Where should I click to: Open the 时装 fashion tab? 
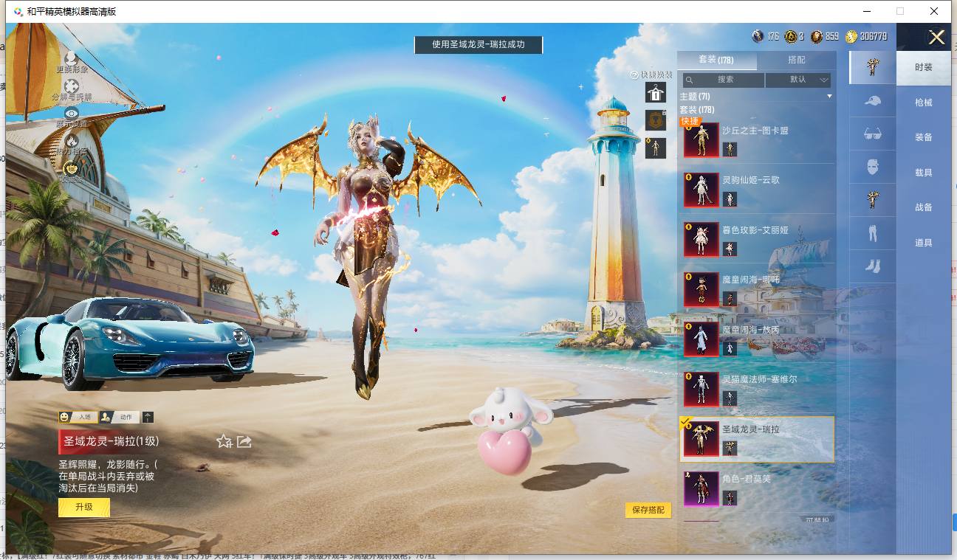pos(924,67)
